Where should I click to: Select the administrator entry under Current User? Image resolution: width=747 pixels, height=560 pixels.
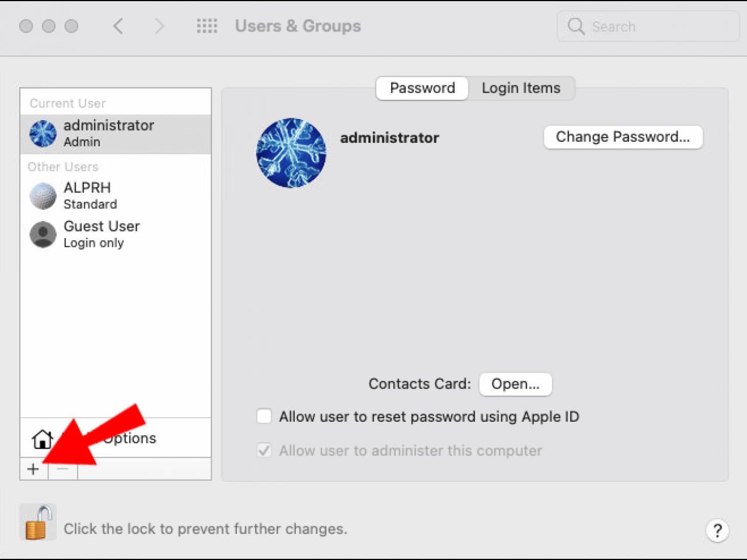(x=109, y=133)
